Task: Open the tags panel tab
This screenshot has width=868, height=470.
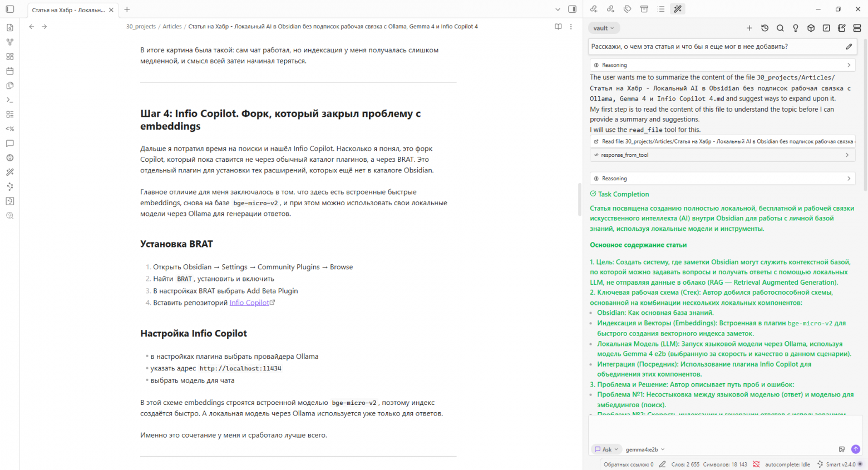Action: point(628,9)
